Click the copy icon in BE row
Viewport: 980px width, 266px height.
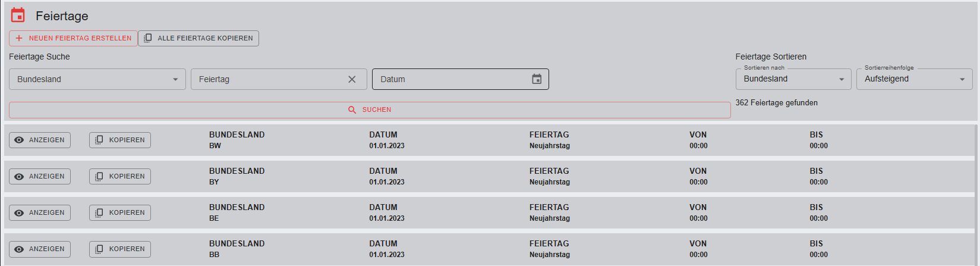(99, 212)
